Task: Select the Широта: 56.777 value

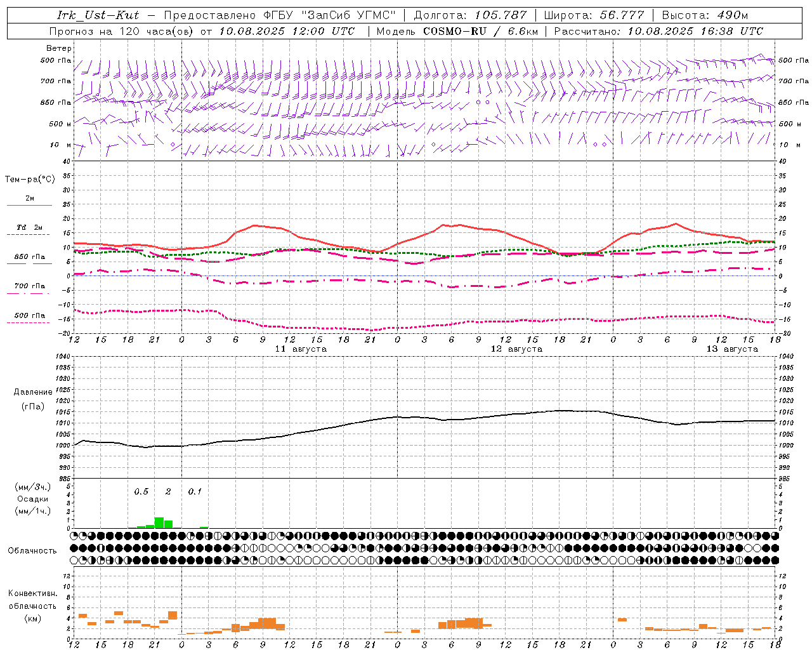Action: tap(594, 15)
